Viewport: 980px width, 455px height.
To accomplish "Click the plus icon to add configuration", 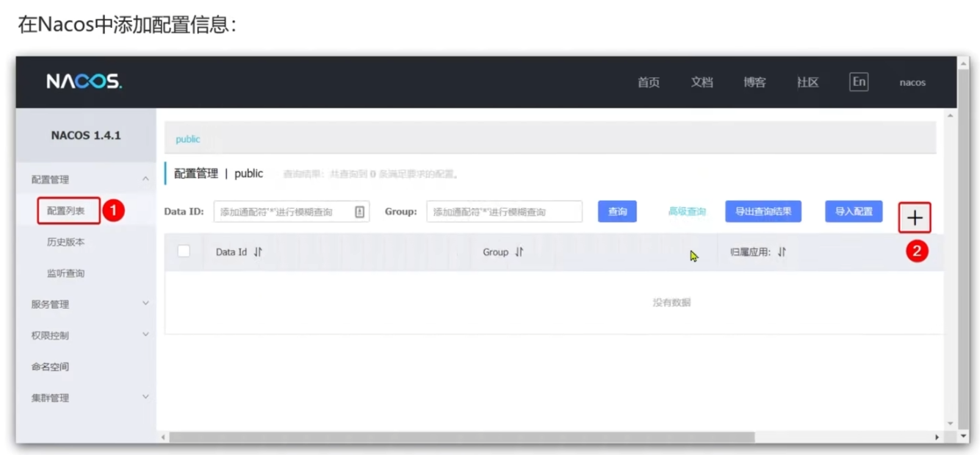I will point(915,218).
